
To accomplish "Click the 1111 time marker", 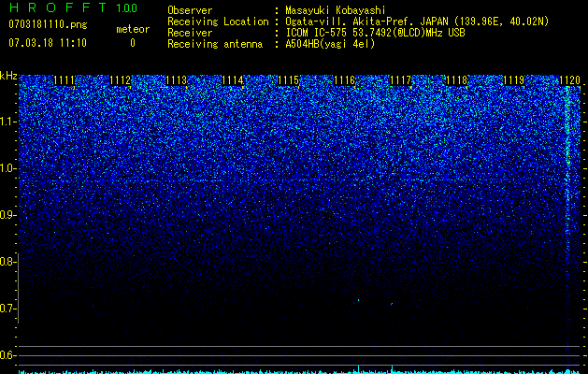I will [x=65, y=80].
